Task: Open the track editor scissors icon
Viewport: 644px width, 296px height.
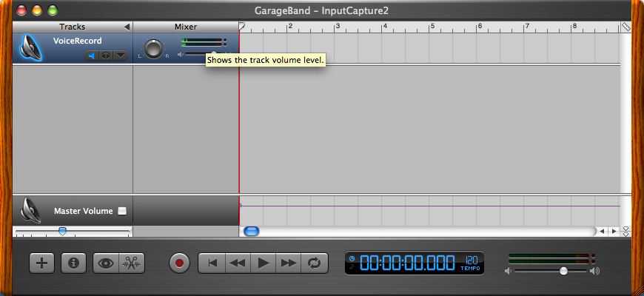Action: tap(132, 263)
